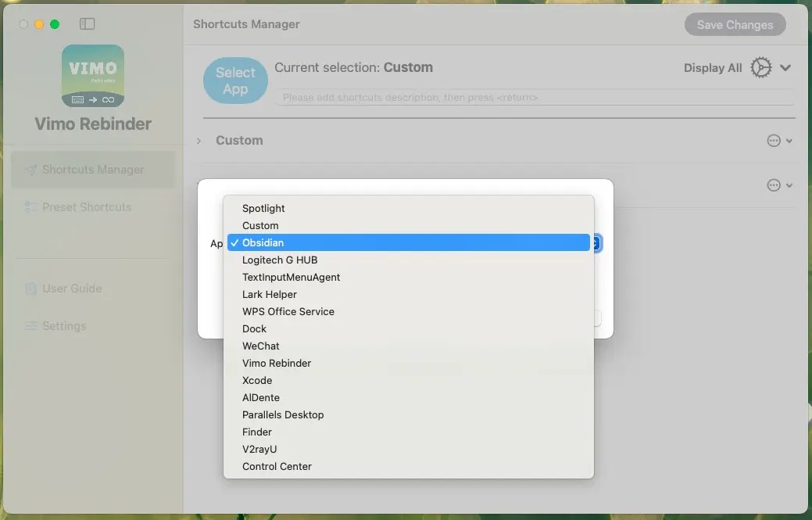This screenshot has height=520, width=812.
Task: Click the ellipsis icon in Custom row
Action: tap(774, 141)
